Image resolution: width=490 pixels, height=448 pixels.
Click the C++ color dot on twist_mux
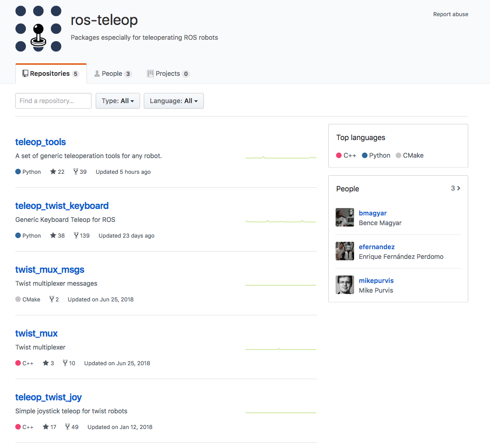click(18, 363)
